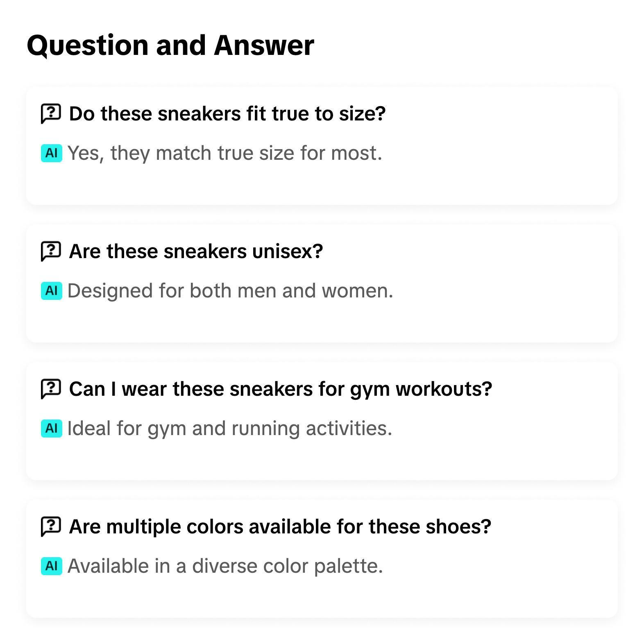Viewport: 644px width, 644px height.
Task: Expand the question 'Do these sneakers fit true to size?'
Action: [228, 113]
